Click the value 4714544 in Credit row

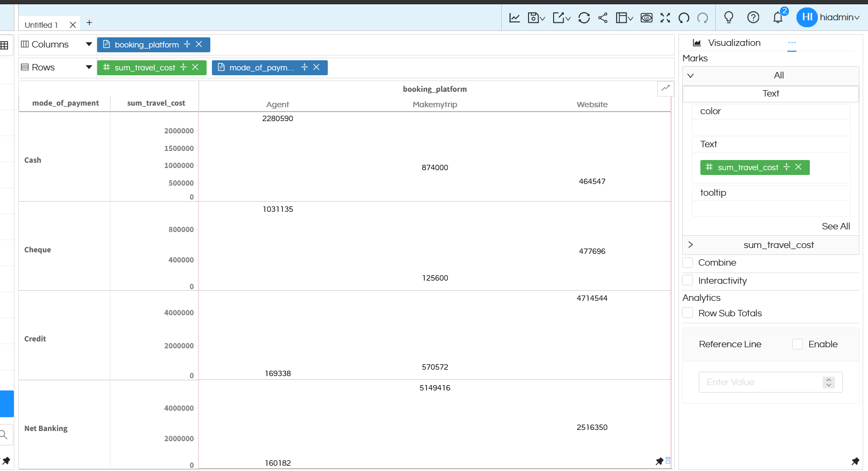(592, 298)
